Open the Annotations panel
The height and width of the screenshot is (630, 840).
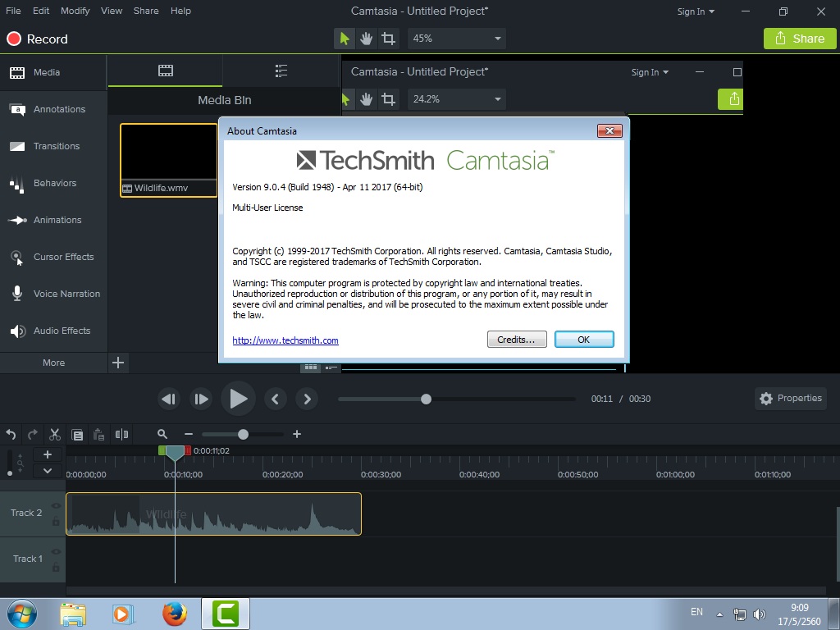[x=53, y=109]
